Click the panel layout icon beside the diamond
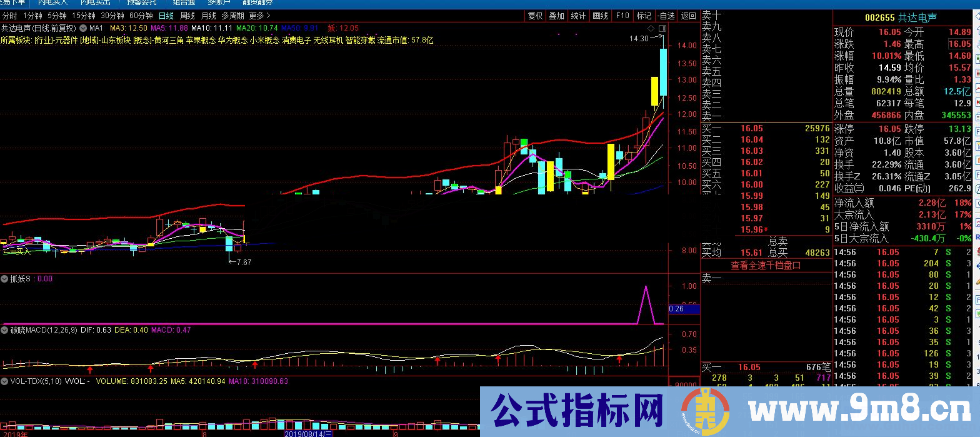980x437 pixels. click(663, 29)
